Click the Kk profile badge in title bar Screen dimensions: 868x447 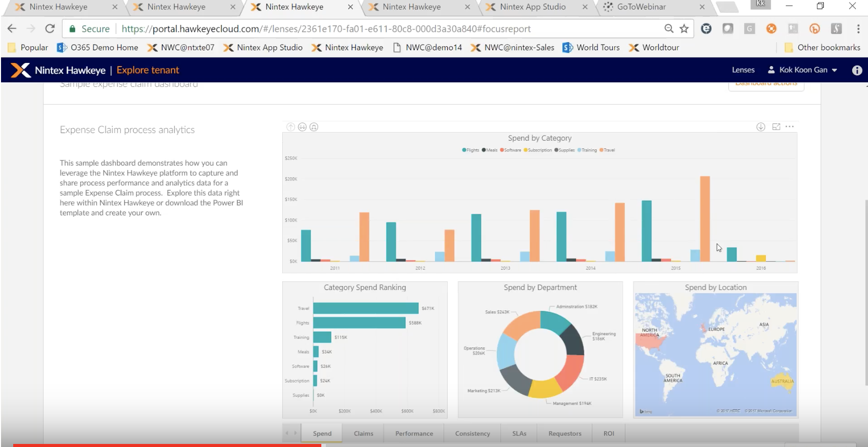(760, 4)
